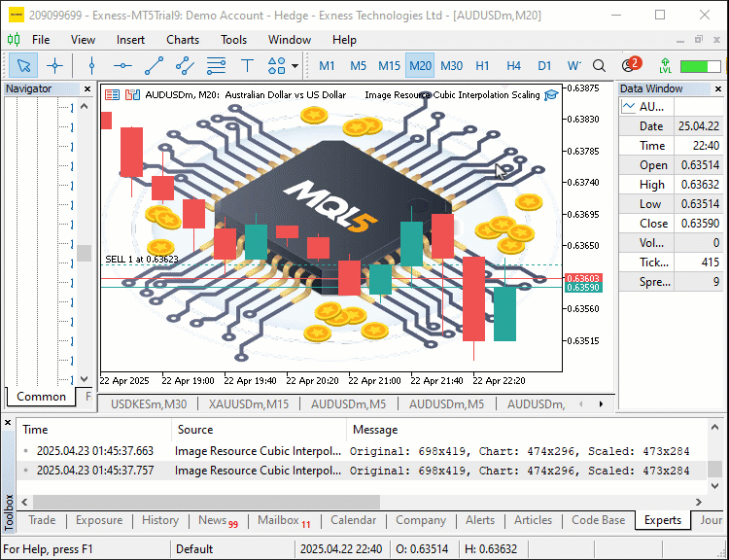Screen dimensions: 729x560
Task: Switch to M30 timeframe
Action: pyautogui.click(x=451, y=65)
